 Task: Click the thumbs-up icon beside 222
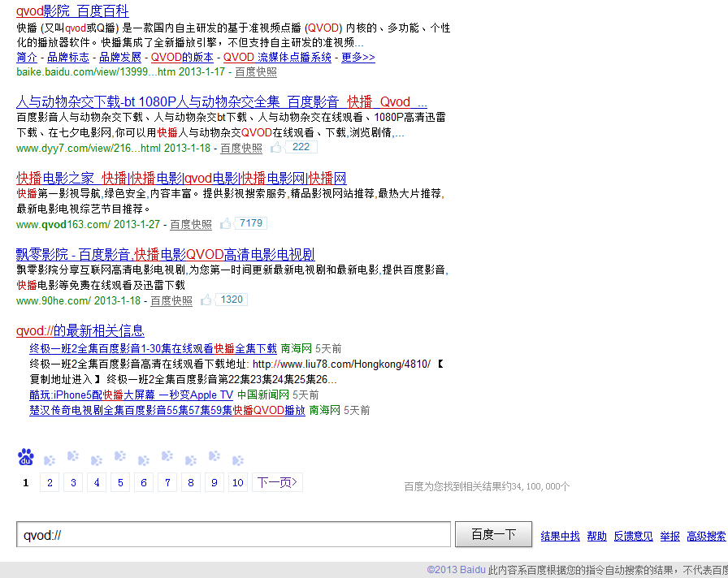pos(276,148)
